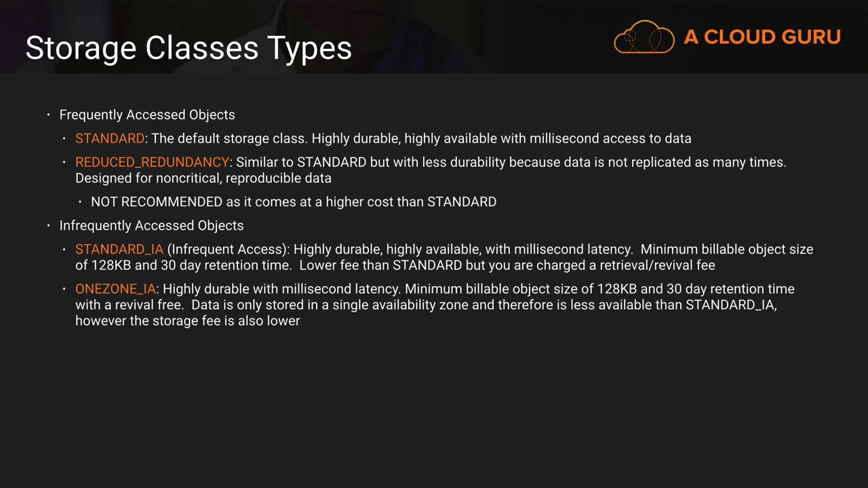Click the bullet beside "NOT RECOMMENDED"
This screenshot has height=488, width=868.
pyautogui.click(x=80, y=201)
